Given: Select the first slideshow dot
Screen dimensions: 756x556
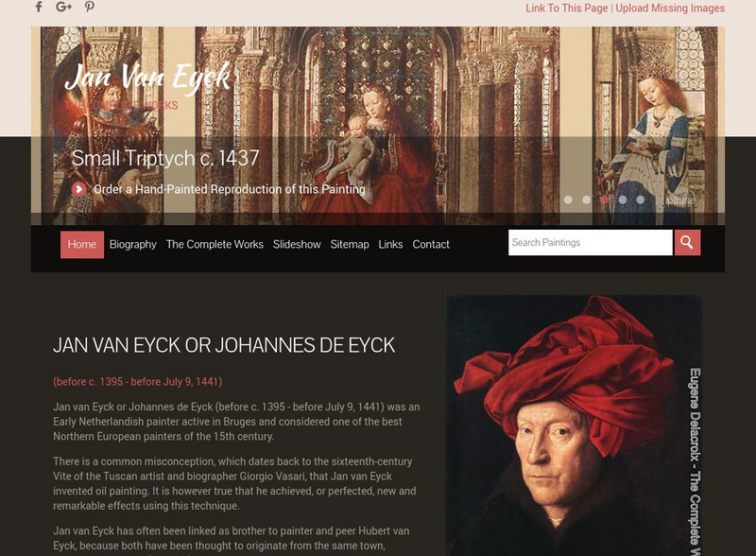Looking at the screenshot, I should [x=568, y=200].
